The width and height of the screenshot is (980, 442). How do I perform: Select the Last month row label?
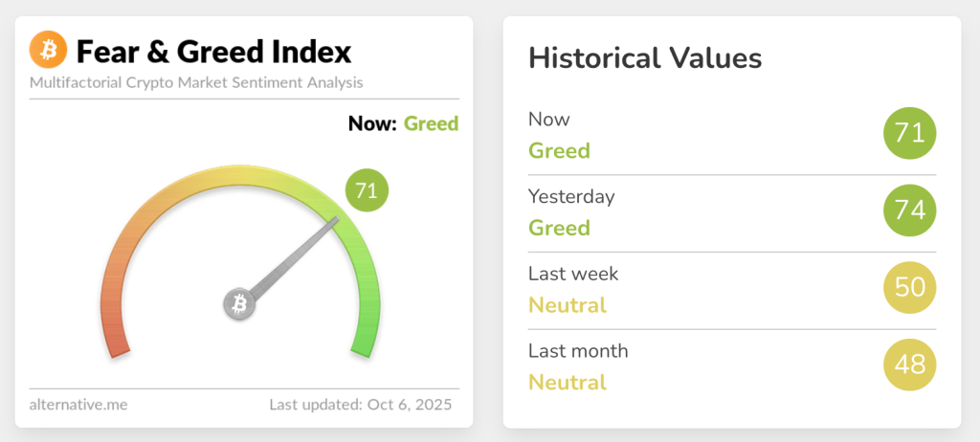[x=578, y=351]
